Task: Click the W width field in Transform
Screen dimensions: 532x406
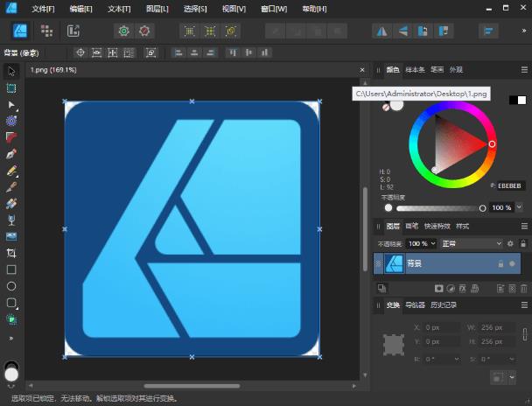Action: [x=496, y=327]
